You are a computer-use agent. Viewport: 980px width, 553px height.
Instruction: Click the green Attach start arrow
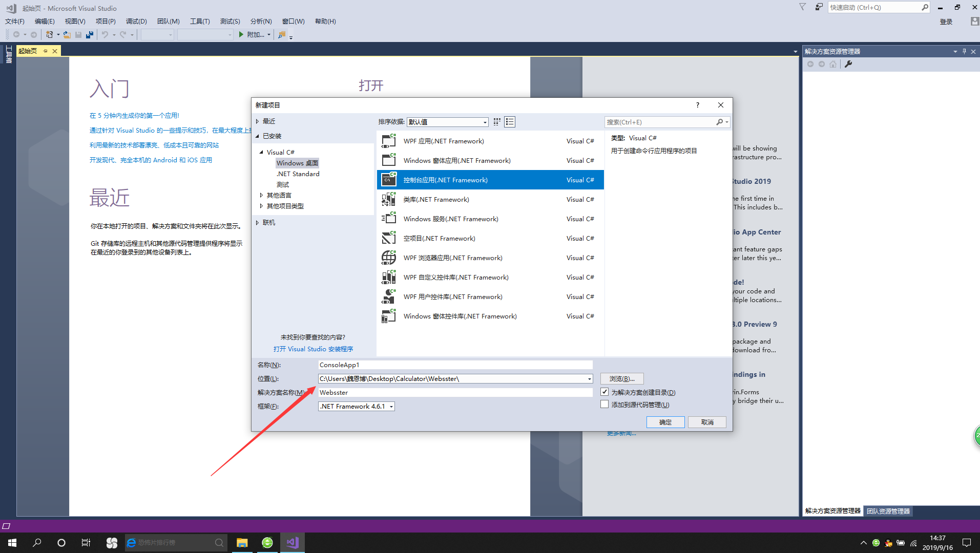[241, 35]
